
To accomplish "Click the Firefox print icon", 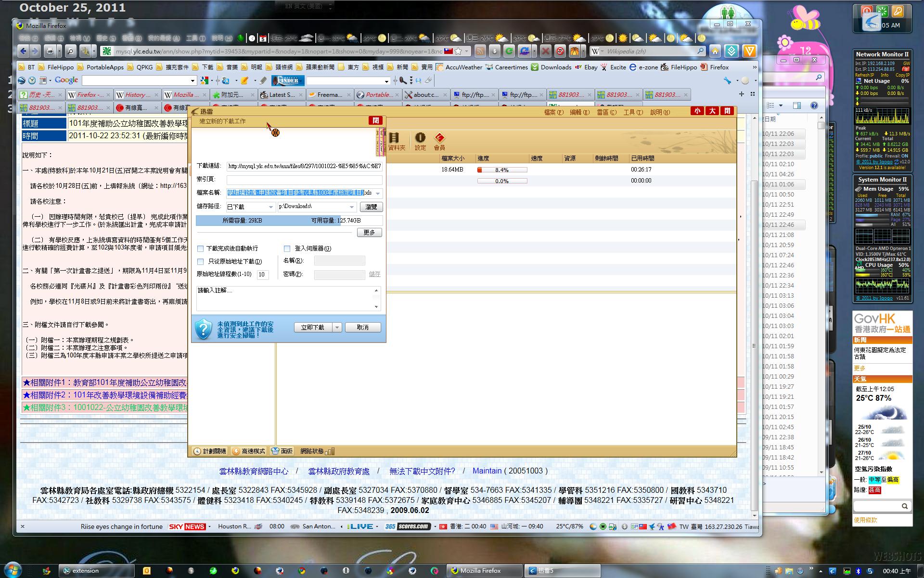I will (50, 51).
